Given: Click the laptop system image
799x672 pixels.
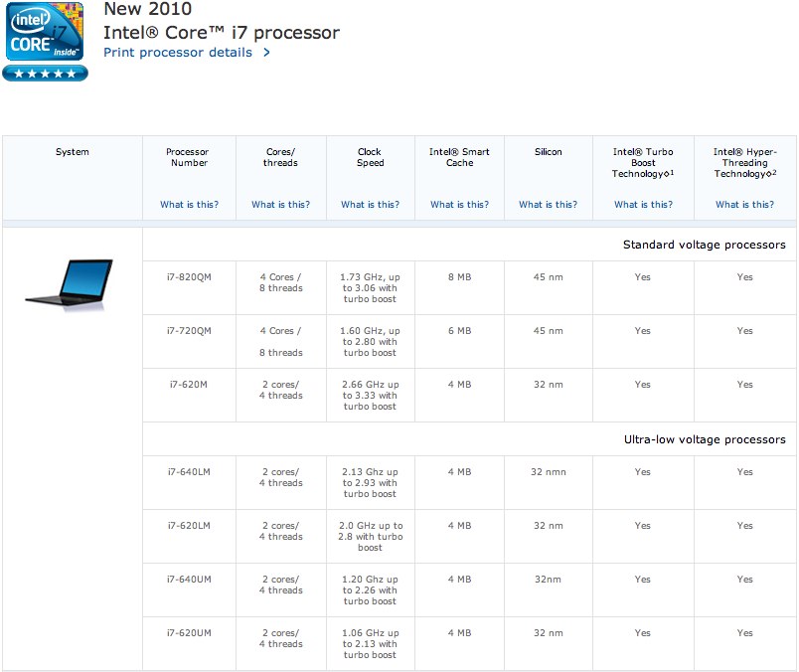Looking at the screenshot, I should (x=70, y=285).
